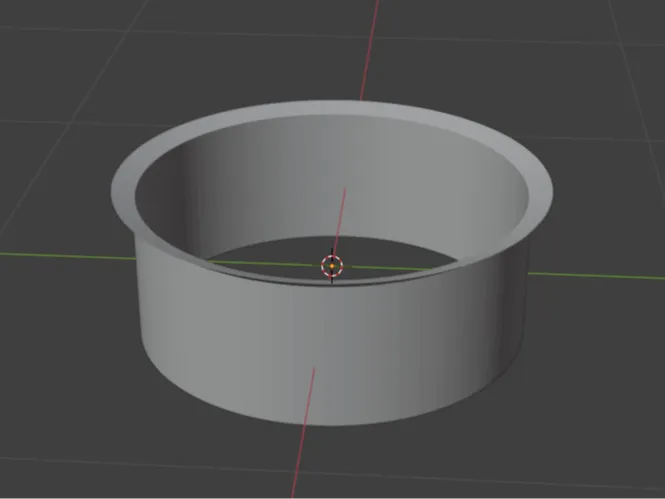Image resolution: width=665 pixels, height=499 pixels.
Task: Click the red-white 3D cursor ring
Action: pyautogui.click(x=332, y=266)
